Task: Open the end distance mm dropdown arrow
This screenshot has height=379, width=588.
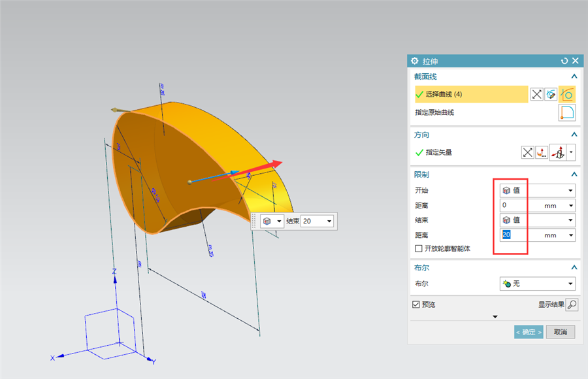Action: [571, 235]
